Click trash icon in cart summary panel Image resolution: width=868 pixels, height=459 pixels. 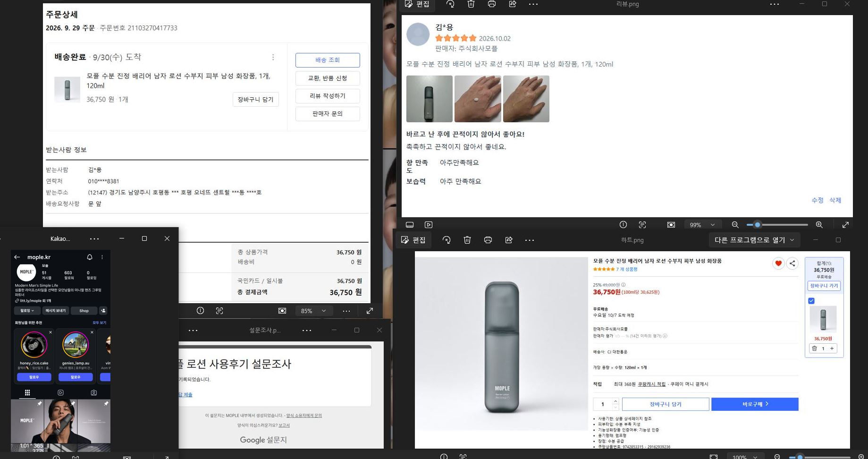814,348
